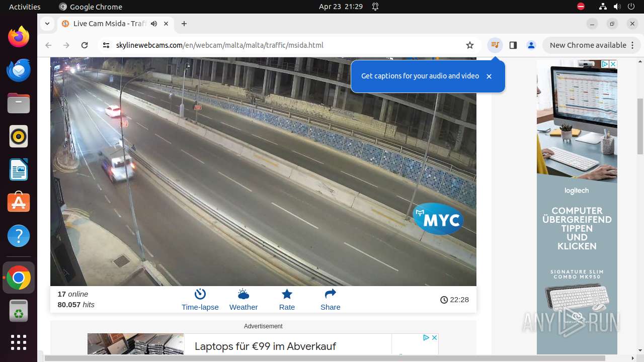Click the power icon in top bar
Screen dimensions: 644x362
pyautogui.click(x=631, y=7)
